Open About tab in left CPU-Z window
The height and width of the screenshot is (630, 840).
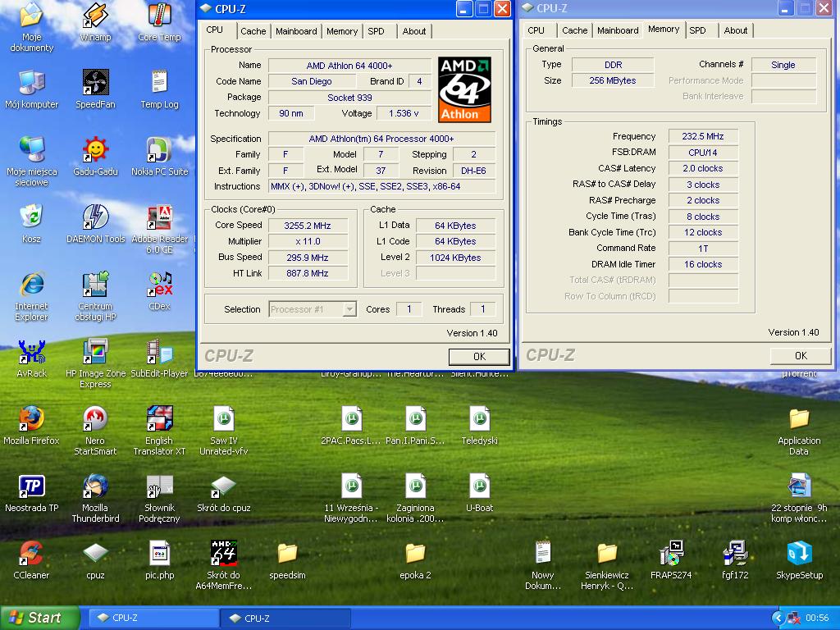coord(414,31)
